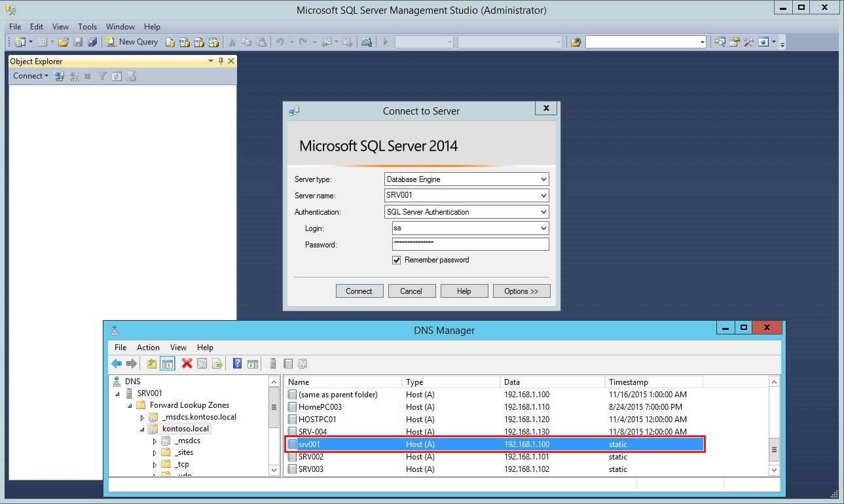Select the SRV003 host record

[495, 469]
